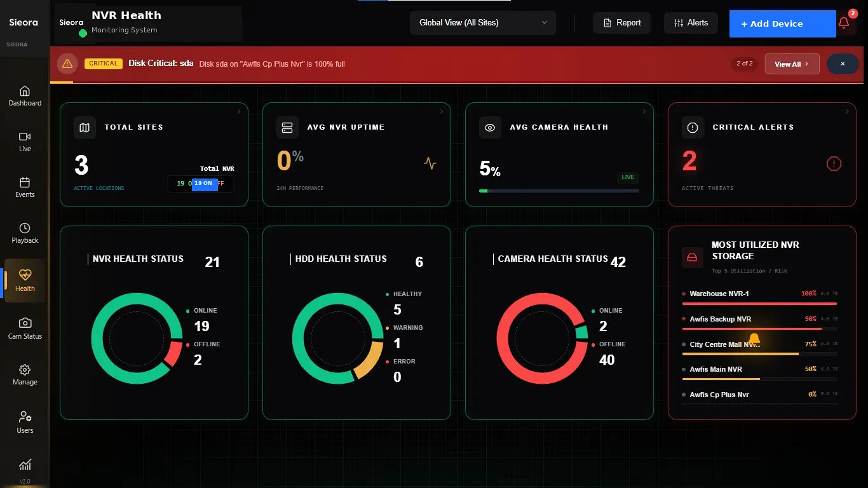
Task: Dismiss the Disk Critical alert banner
Action: point(843,64)
